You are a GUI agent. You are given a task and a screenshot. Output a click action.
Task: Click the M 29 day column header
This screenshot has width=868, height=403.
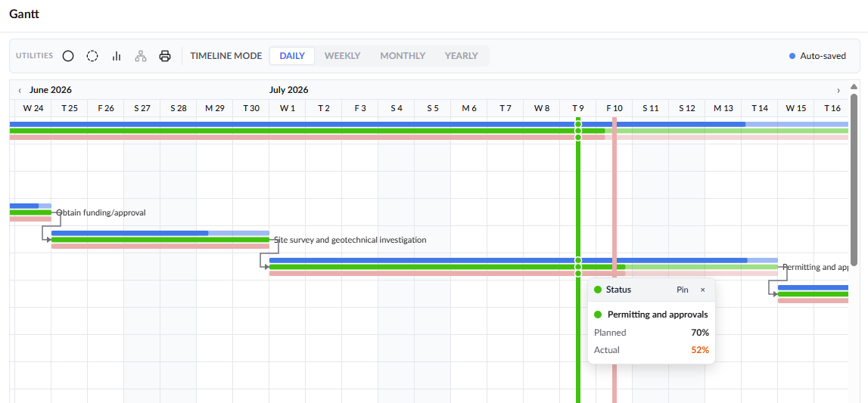click(x=215, y=108)
